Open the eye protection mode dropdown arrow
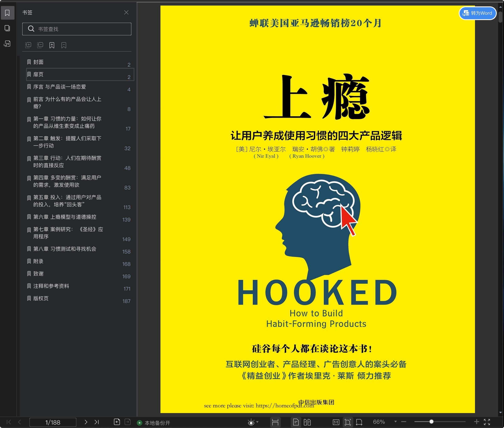The height and width of the screenshot is (428, 504). tap(258, 422)
